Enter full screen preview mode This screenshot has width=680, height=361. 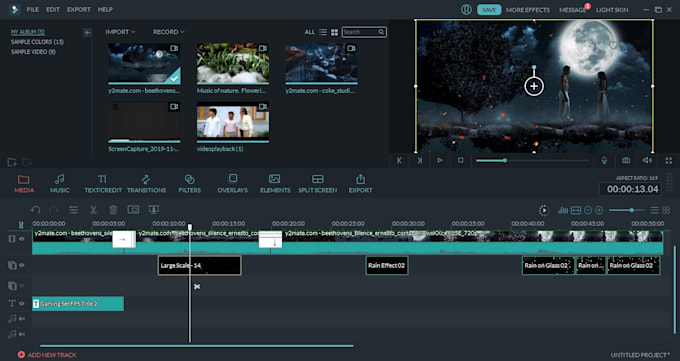click(x=669, y=161)
